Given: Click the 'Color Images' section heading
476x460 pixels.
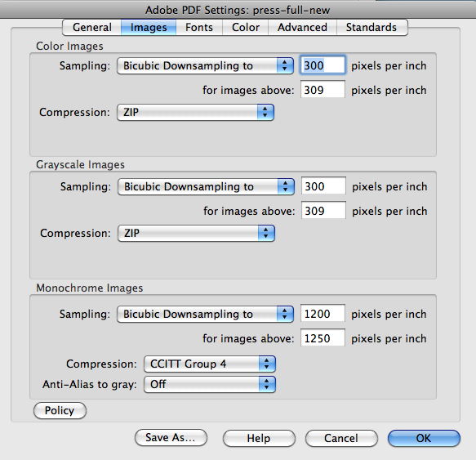Looking at the screenshot, I should point(69,47).
